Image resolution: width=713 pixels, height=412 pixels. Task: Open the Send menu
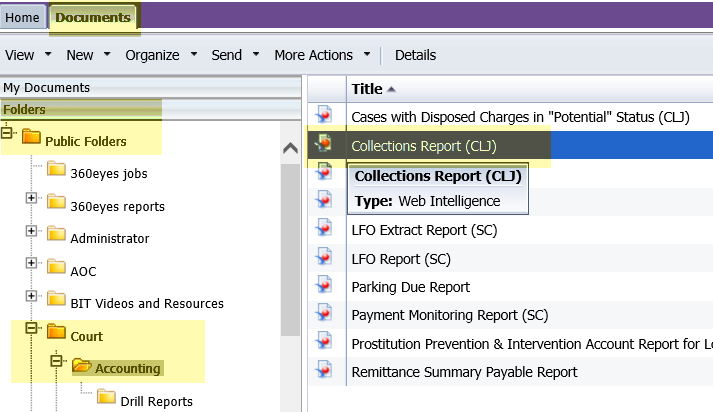pyautogui.click(x=226, y=55)
